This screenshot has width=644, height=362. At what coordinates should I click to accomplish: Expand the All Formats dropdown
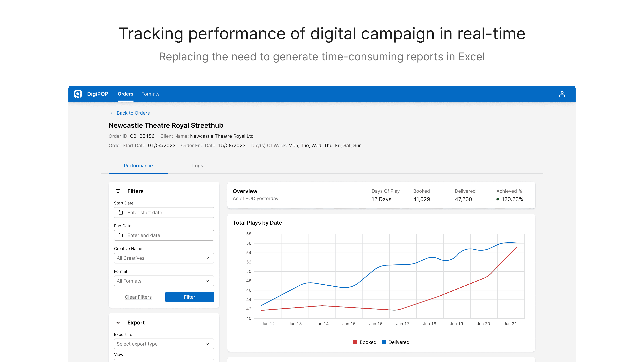(164, 281)
